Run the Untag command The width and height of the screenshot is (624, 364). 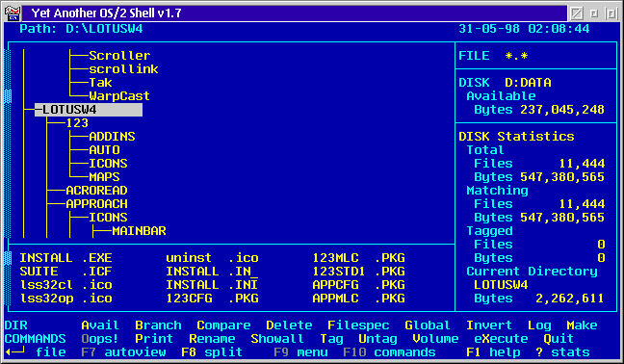(377, 339)
